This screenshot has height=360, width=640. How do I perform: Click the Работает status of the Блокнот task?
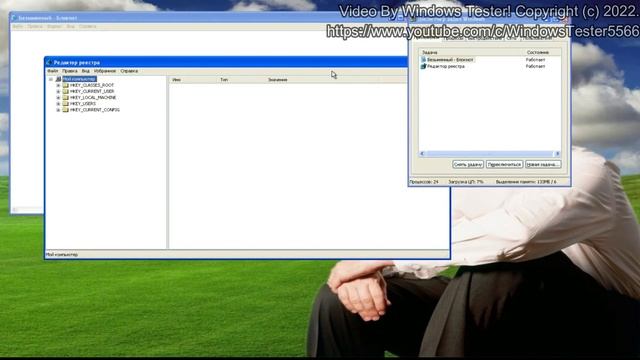(x=536, y=60)
